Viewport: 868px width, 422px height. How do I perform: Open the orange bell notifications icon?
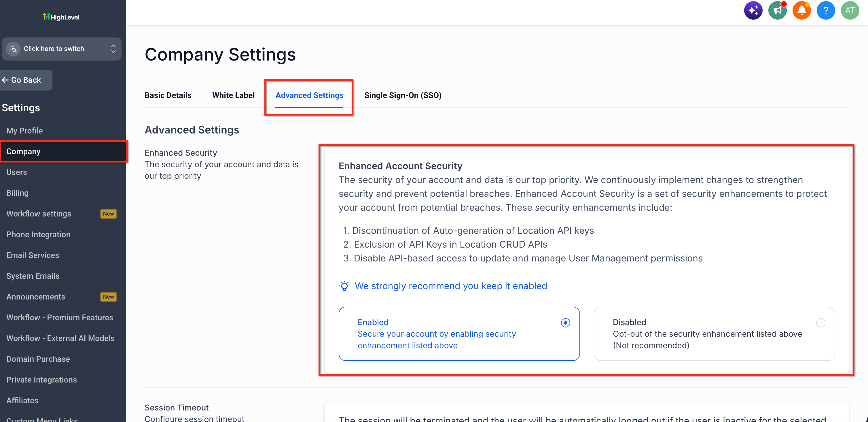point(802,10)
